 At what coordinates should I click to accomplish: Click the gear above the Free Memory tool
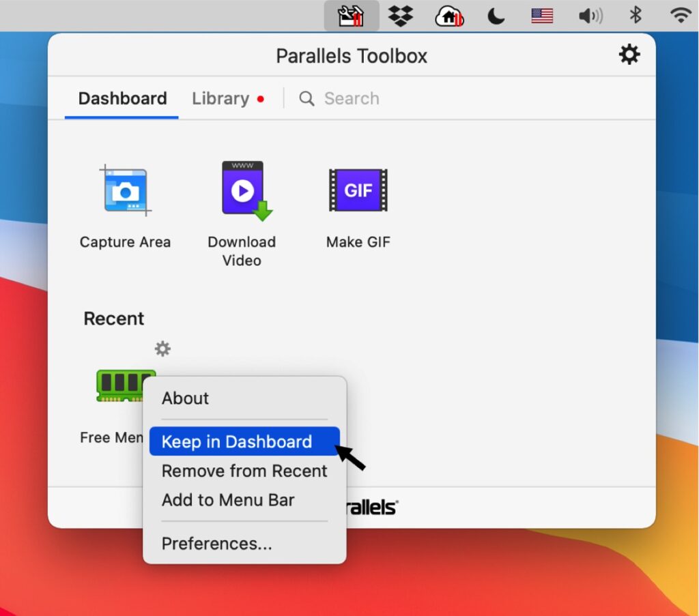tap(162, 349)
